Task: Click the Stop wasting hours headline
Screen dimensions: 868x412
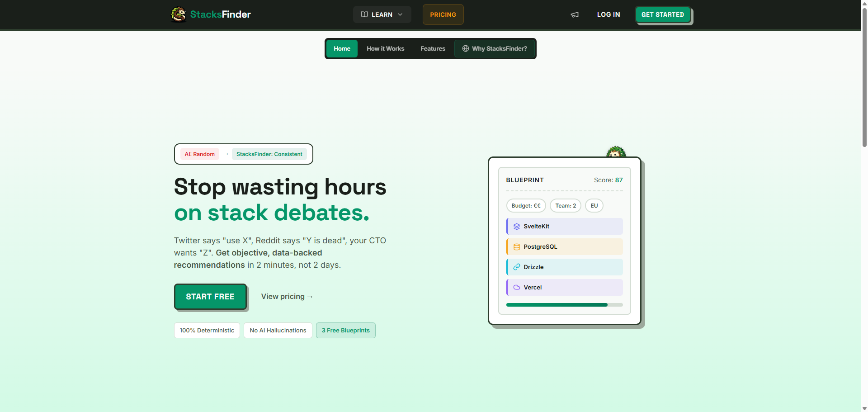Action: point(280,187)
